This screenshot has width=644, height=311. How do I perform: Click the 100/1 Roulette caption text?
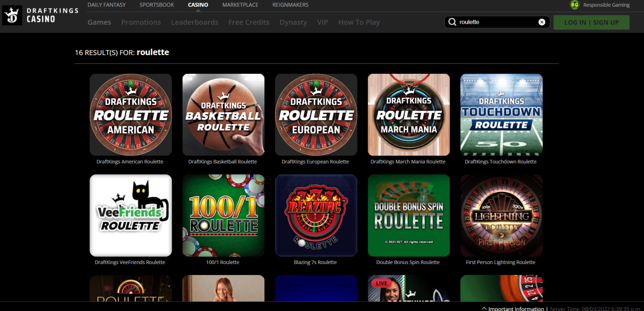tap(223, 262)
